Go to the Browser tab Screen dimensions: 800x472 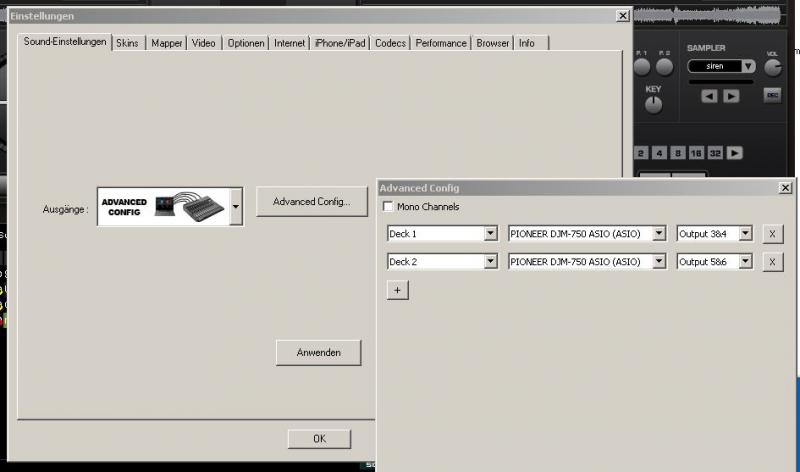tap(493, 43)
